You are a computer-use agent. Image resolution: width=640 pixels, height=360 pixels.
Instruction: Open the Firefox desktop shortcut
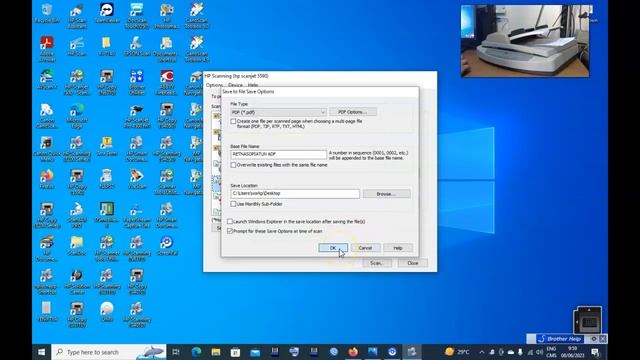pos(47,179)
